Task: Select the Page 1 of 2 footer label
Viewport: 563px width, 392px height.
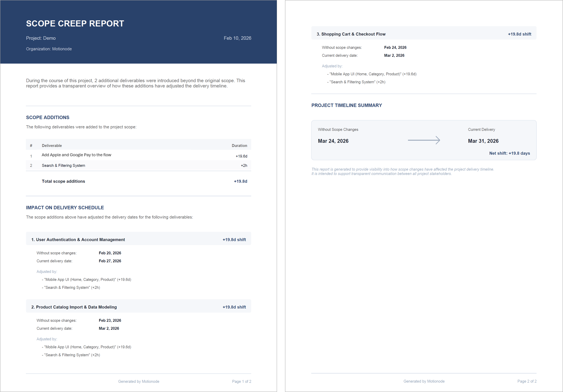Action: coord(242,381)
